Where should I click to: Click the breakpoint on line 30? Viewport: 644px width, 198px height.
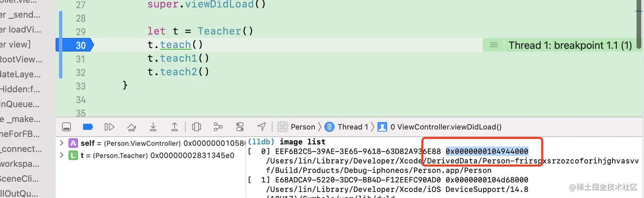75,45
